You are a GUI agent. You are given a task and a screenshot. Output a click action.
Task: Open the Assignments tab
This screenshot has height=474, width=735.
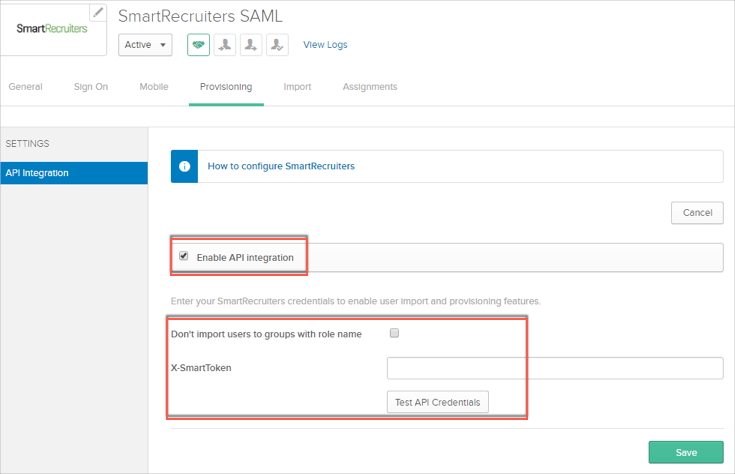(370, 87)
